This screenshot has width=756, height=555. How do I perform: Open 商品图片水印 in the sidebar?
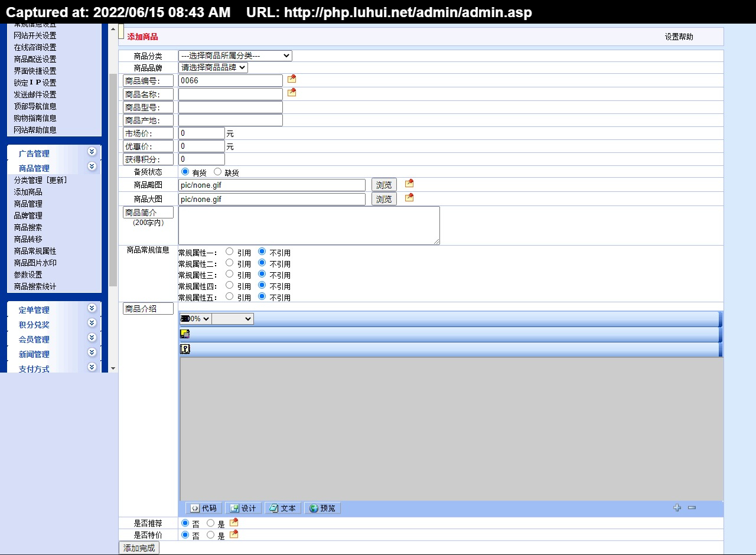pos(35,263)
